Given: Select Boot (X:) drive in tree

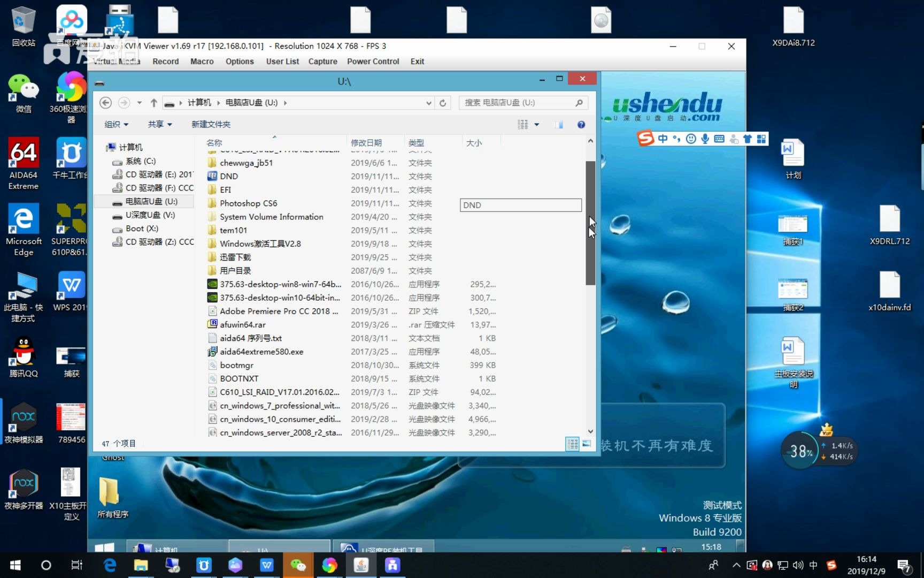Looking at the screenshot, I should 142,229.
